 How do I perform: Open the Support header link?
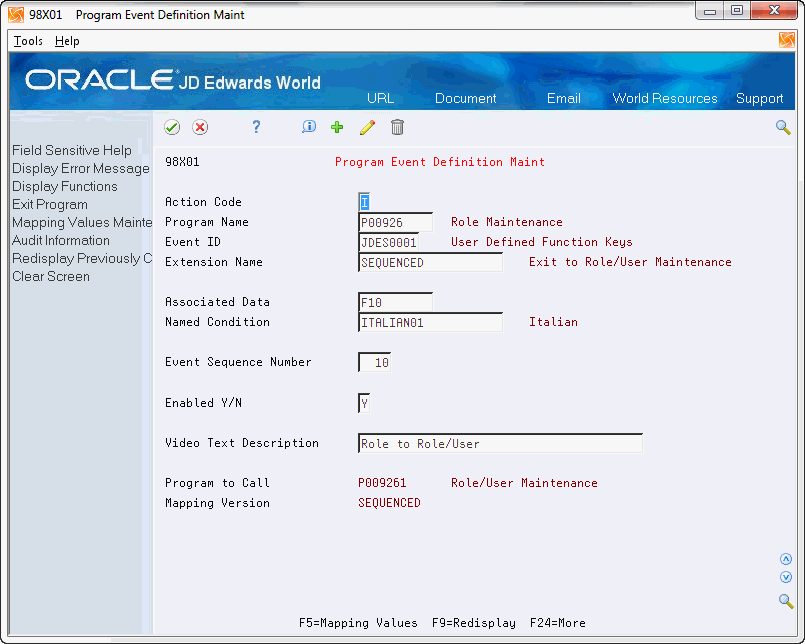click(x=759, y=99)
